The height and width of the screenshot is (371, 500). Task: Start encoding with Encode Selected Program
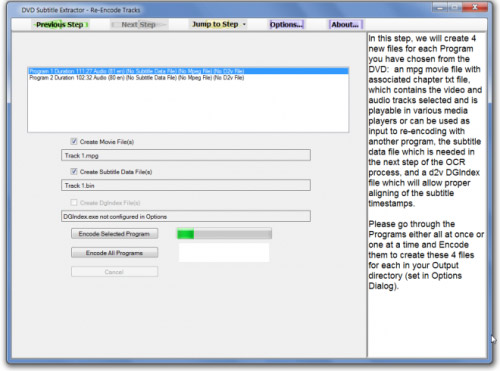114,234
